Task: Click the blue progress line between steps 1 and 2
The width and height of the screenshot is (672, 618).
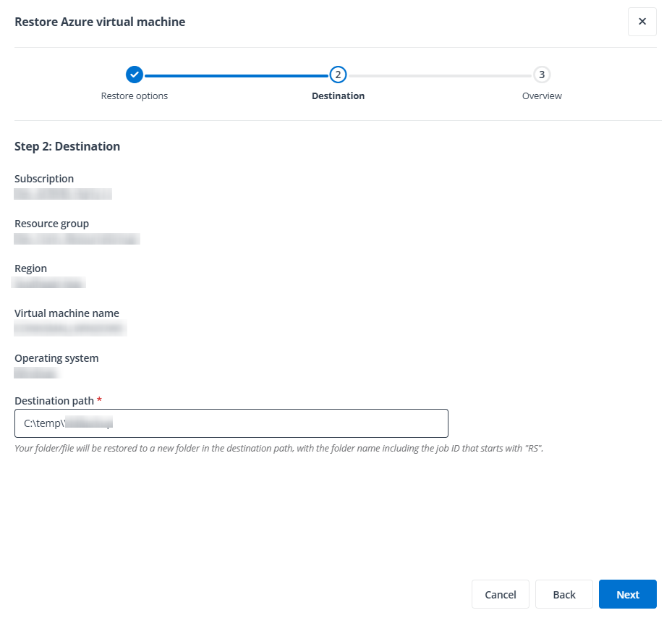Action: coord(236,75)
